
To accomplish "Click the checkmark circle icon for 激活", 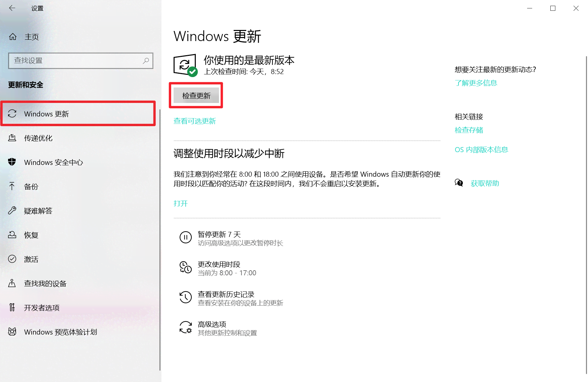I will click(12, 259).
